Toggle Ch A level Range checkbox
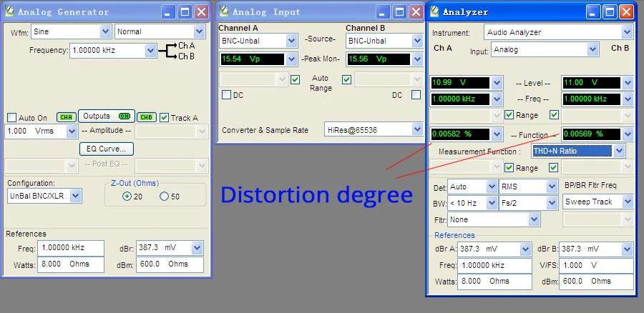This screenshot has height=313, width=644. [x=509, y=115]
